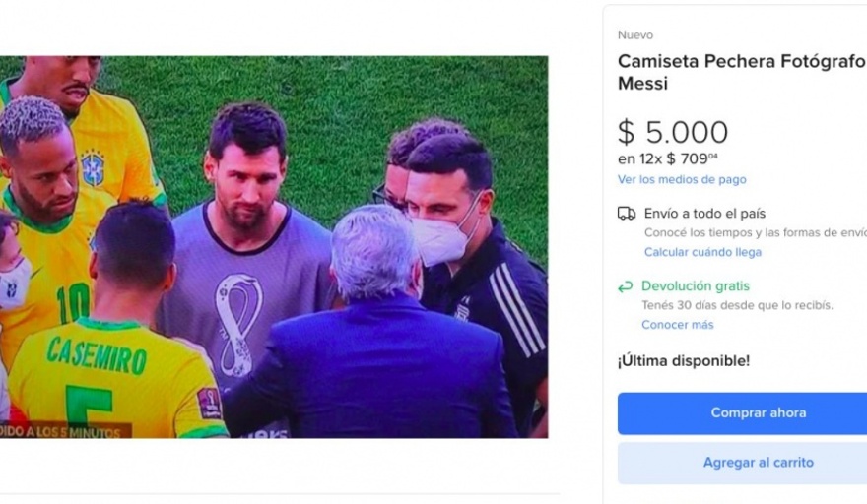Add item with Agregar al carrito
This screenshot has width=867, height=504.
(743, 463)
